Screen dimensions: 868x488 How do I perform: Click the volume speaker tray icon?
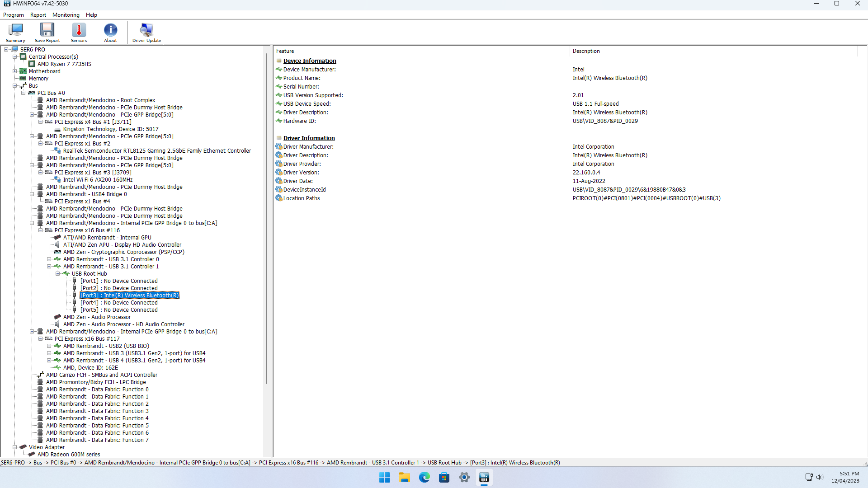819,477
